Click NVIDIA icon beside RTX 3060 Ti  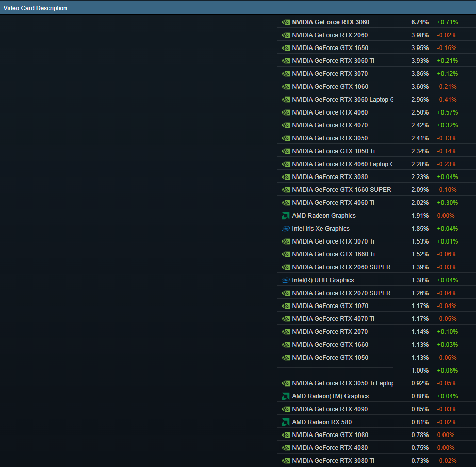coord(286,61)
